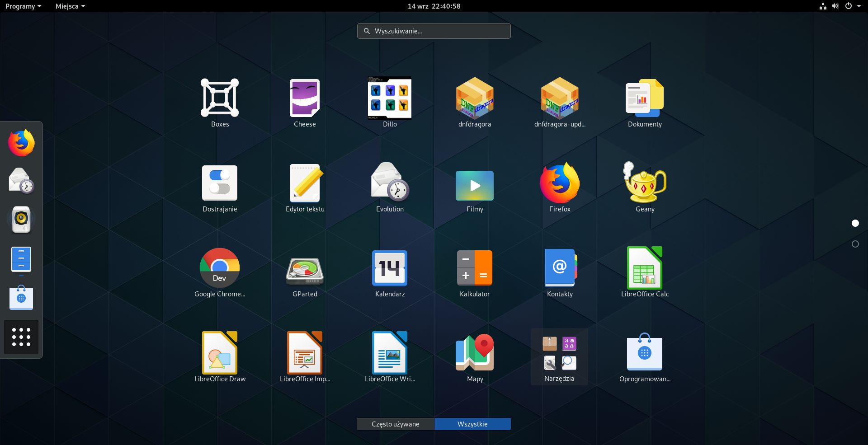The image size is (868, 445).
Task: Open Software shopping bag in dock
Action: click(21, 297)
